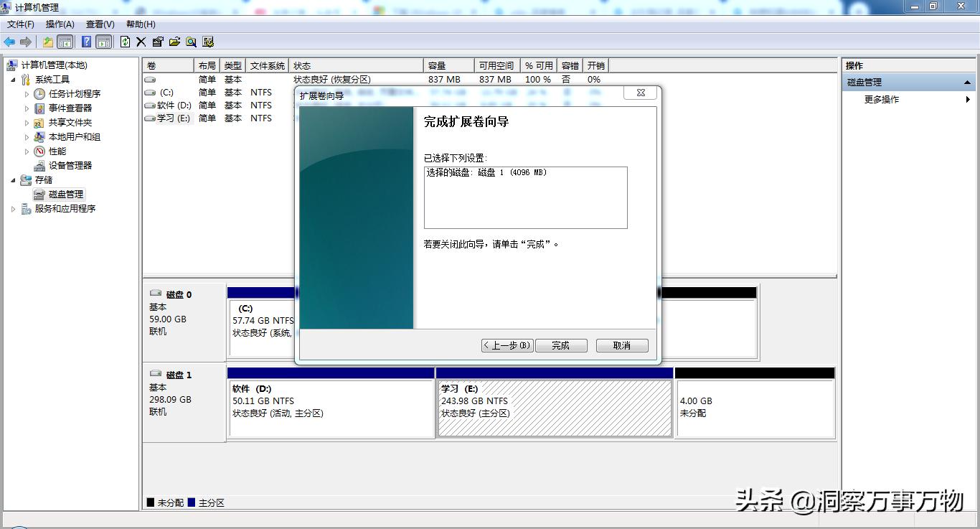Toggle the console tree show/hide icon
This screenshot has height=529, width=980.
coord(65,41)
